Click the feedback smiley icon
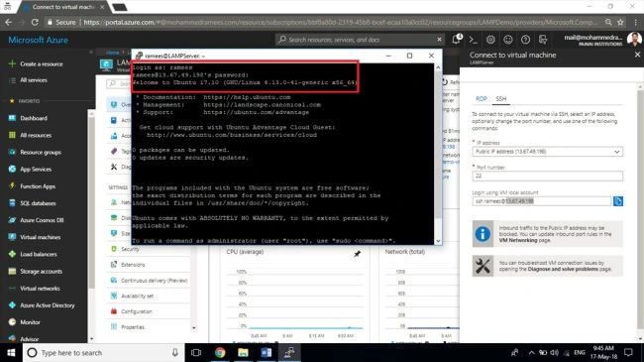Image resolution: width=644 pixels, height=362 pixels. 508,40
